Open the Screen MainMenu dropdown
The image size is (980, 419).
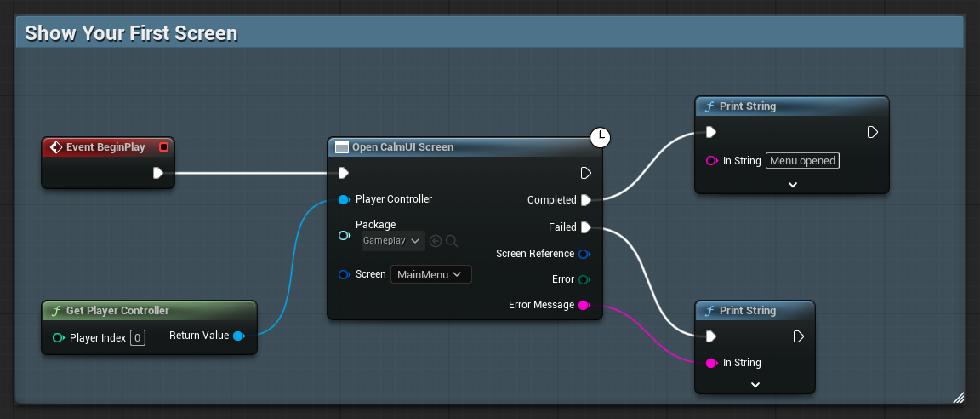point(431,274)
